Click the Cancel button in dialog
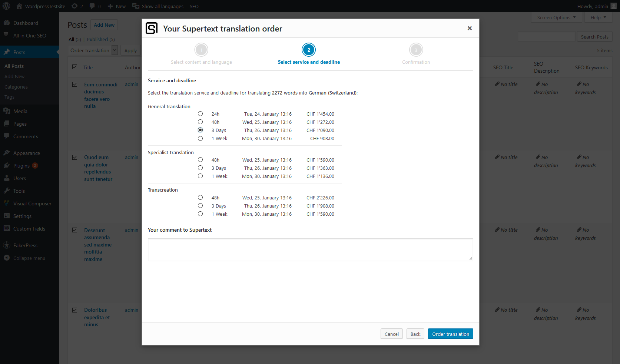 pyautogui.click(x=392, y=334)
